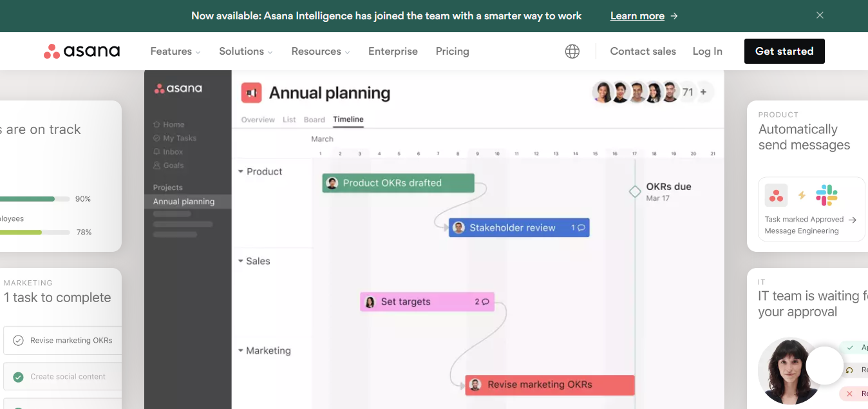Click the Slack logo in the automation card
Screen dimensions: 868x409
(x=826, y=195)
